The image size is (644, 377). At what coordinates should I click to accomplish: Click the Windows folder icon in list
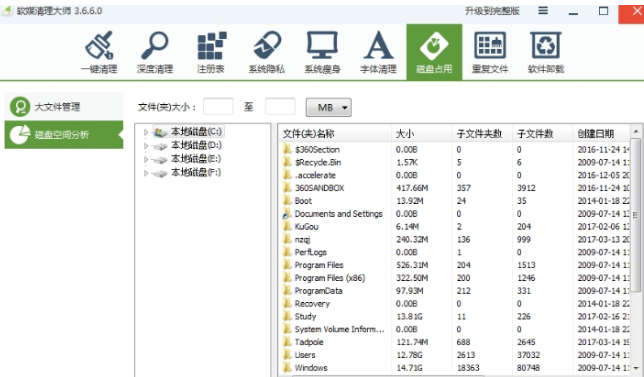[x=287, y=367]
